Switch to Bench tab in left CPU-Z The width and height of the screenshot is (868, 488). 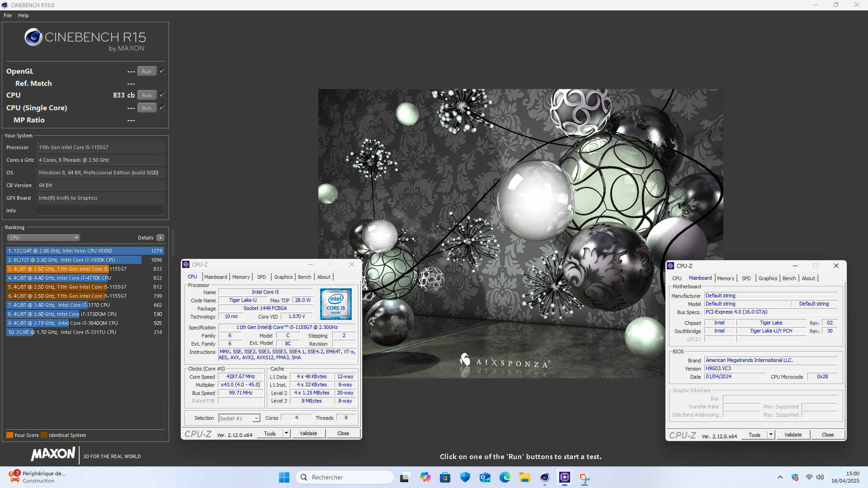coord(305,277)
